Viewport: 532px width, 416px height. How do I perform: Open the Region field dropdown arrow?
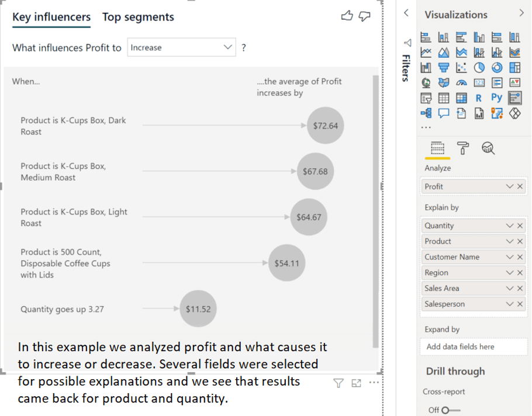coord(509,273)
